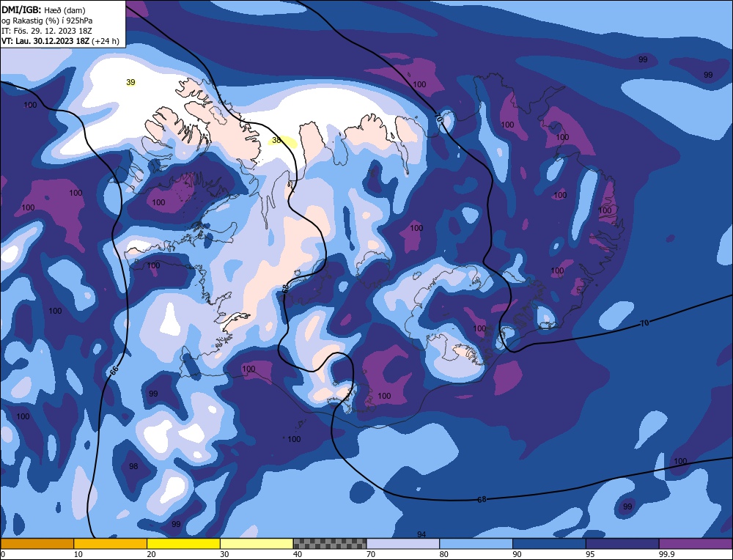The width and height of the screenshot is (733, 560).
Task: Click the 'IT: Fös. 29. 12. 2023 18Z' line
Action: point(47,31)
